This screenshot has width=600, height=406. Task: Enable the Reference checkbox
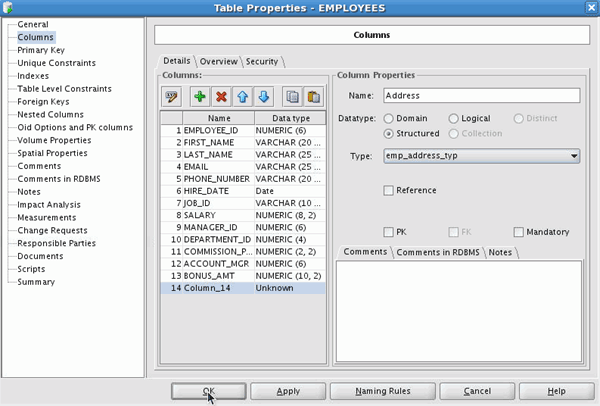pos(388,190)
